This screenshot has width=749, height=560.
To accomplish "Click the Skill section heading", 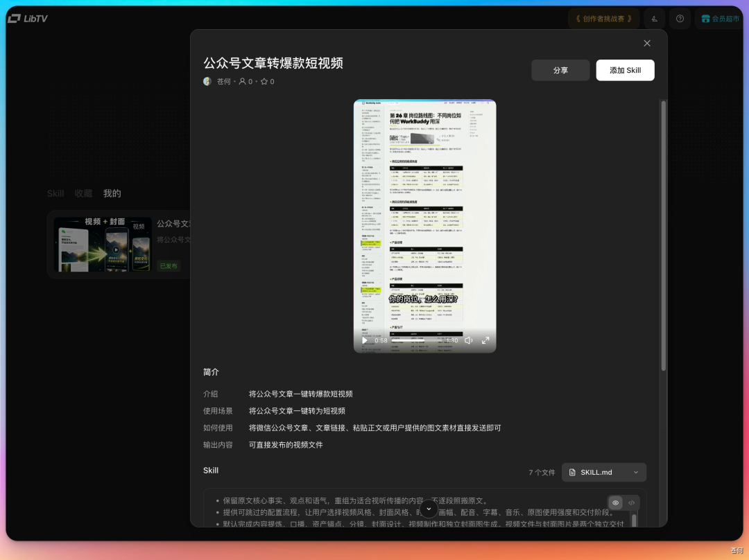I will [211, 470].
